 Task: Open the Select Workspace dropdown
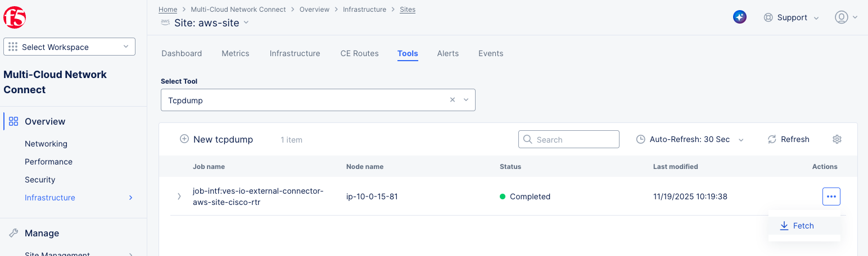point(69,47)
